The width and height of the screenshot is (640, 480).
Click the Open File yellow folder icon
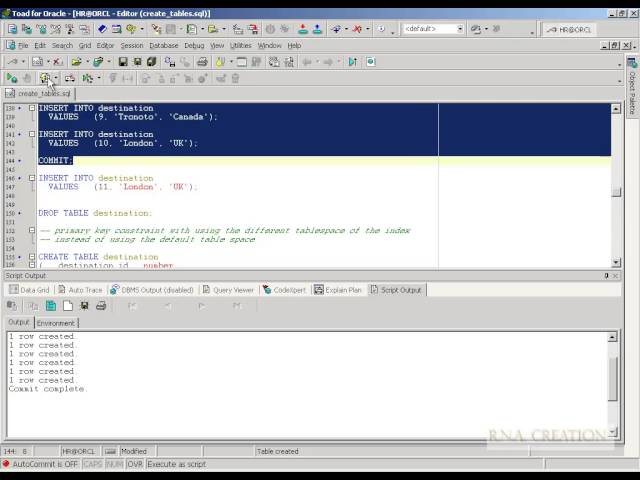click(x=76, y=62)
